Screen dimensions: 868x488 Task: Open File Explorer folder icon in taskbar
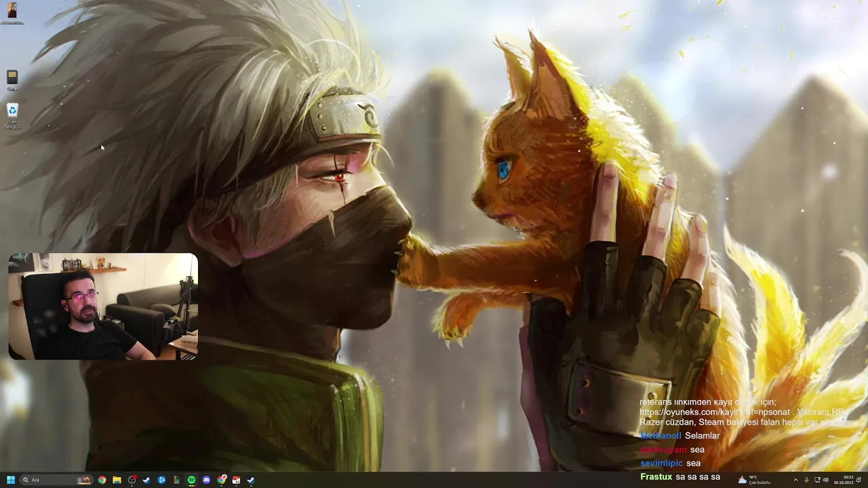(117, 480)
